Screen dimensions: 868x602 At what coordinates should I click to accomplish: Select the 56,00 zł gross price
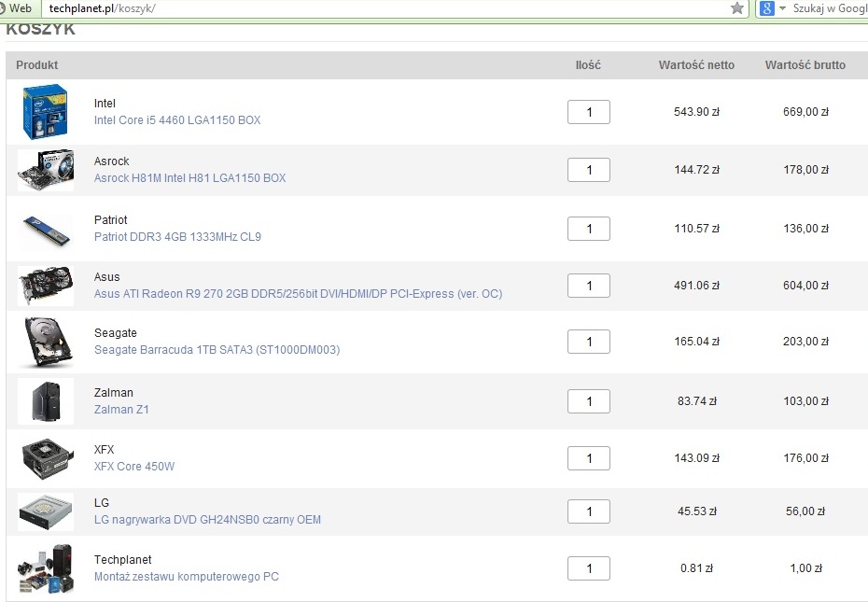[x=805, y=511]
